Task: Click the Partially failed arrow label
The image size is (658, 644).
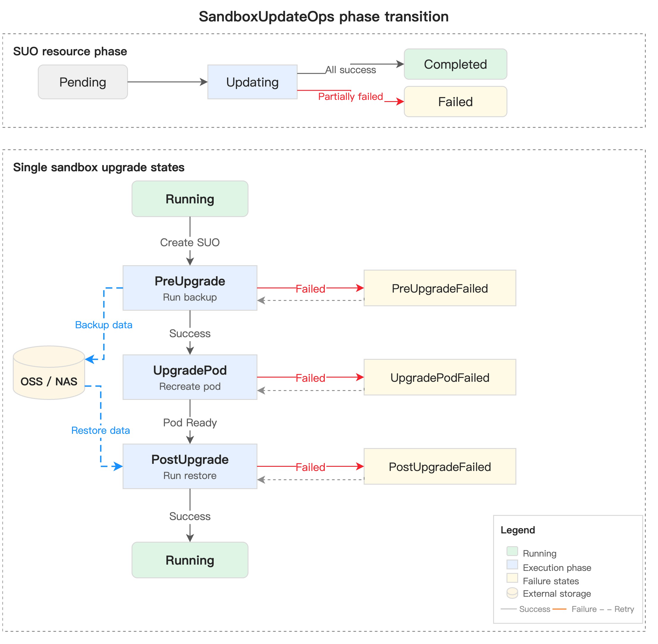Action: point(351,96)
